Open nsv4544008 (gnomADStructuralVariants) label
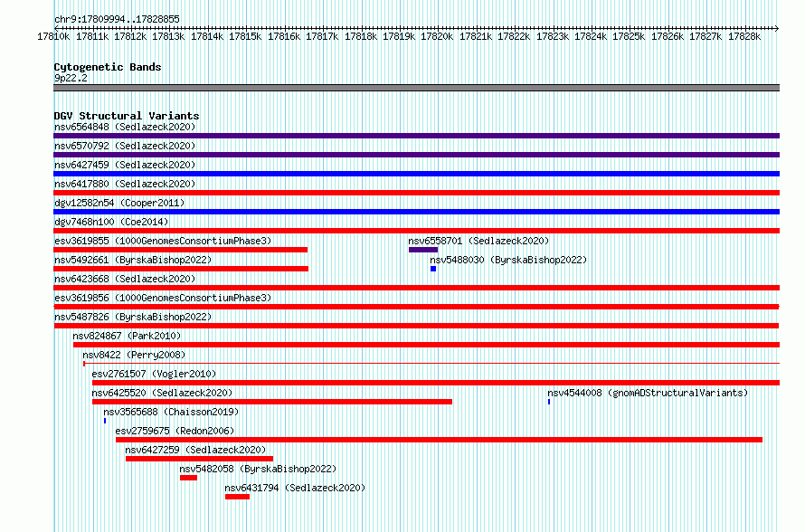 tap(648, 393)
